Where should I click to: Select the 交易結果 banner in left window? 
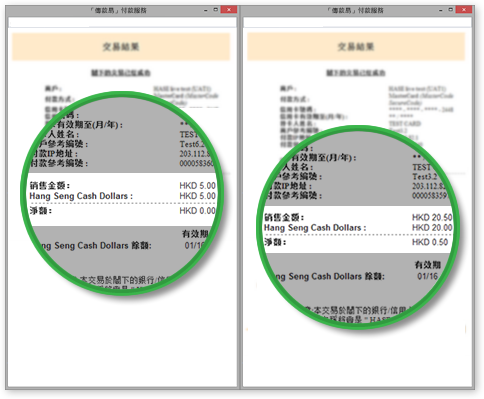pyautogui.click(x=121, y=47)
